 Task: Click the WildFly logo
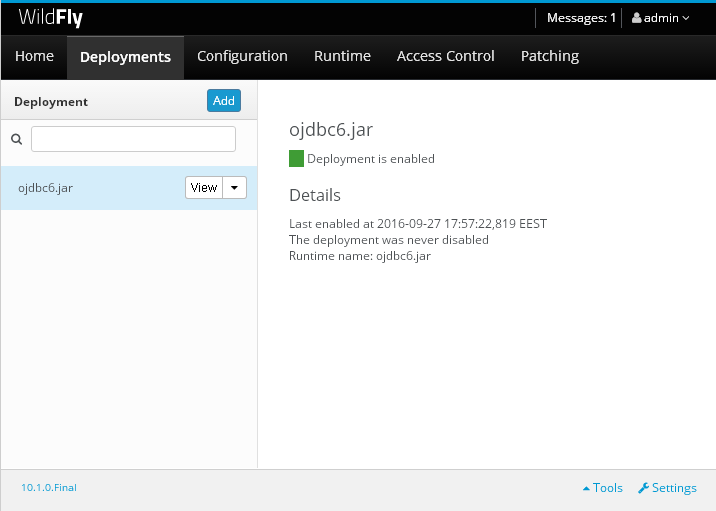[x=50, y=18]
